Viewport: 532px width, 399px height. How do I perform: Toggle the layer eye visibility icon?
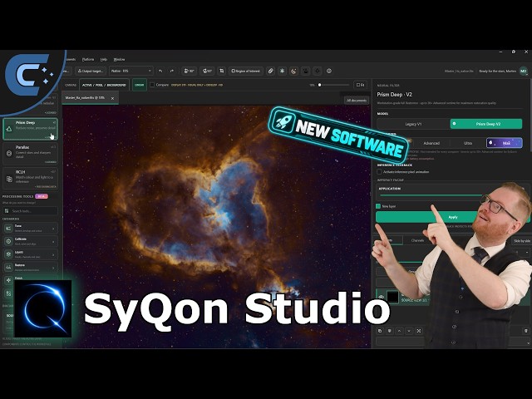[381, 297]
